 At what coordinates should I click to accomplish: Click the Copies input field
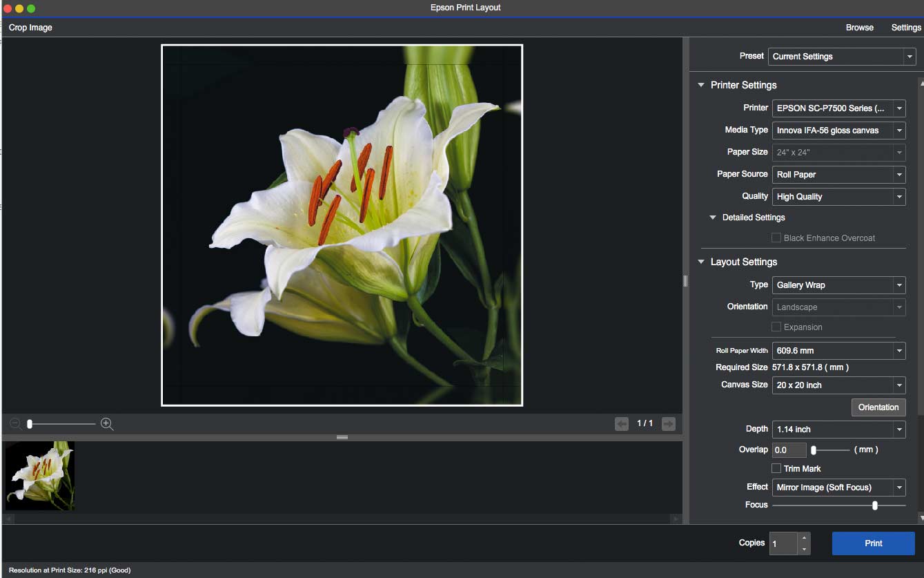pos(784,543)
